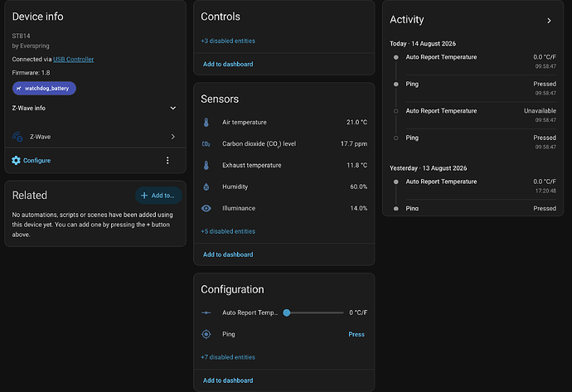Click the Z-Wave integration logo icon
The image size is (572, 392).
tap(17, 137)
